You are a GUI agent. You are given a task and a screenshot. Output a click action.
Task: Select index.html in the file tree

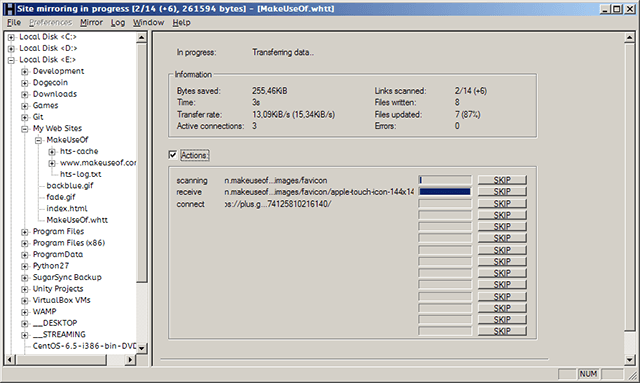67,208
